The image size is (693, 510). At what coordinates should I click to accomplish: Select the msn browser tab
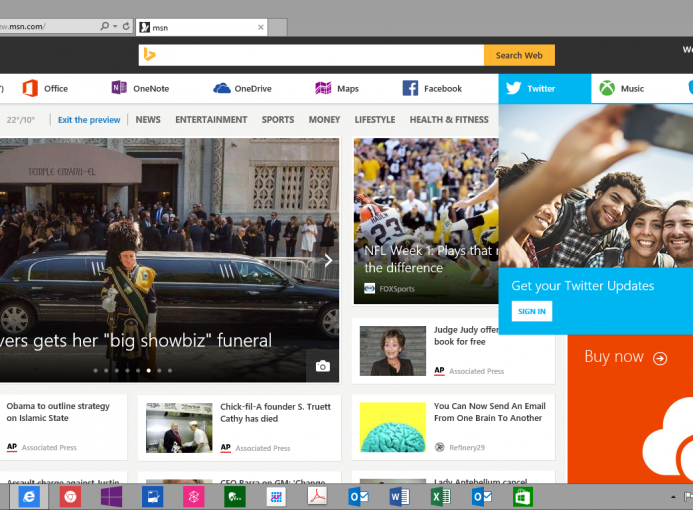coord(202,27)
